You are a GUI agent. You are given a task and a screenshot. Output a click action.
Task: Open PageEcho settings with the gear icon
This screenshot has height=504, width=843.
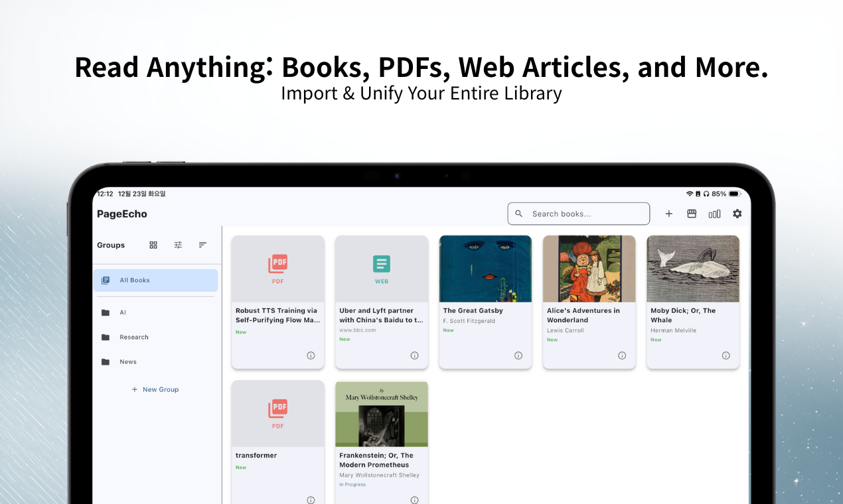pos(737,214)
